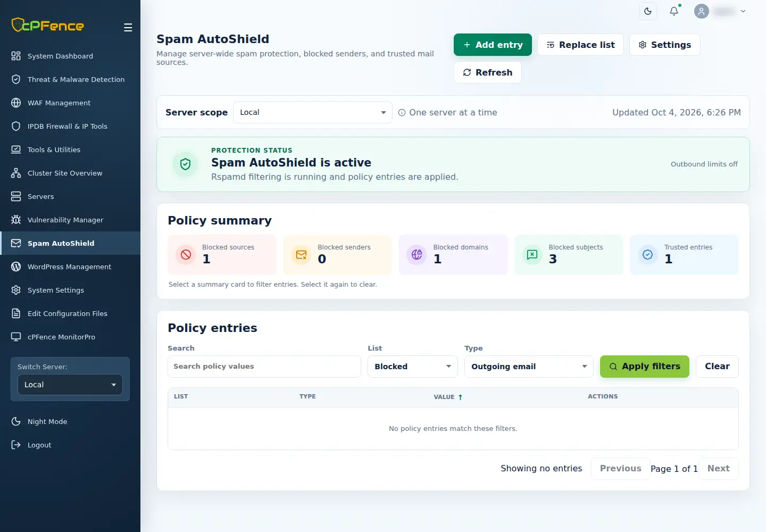Screen dimensions: 766x532
Task: Click 'No policy entries match these filters.' message
Action: click(453, 428)
